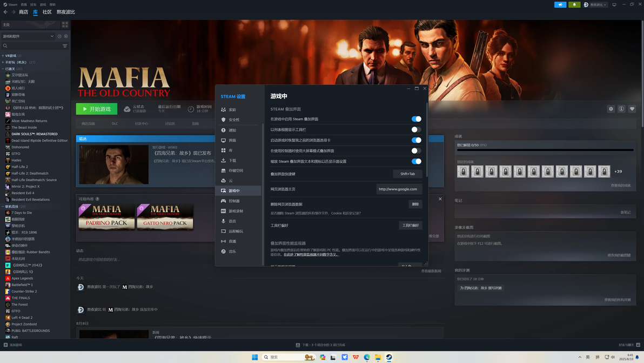
Task: Click the Shift+Tab overlay shortcut button
Action: [x=407, y=174]
